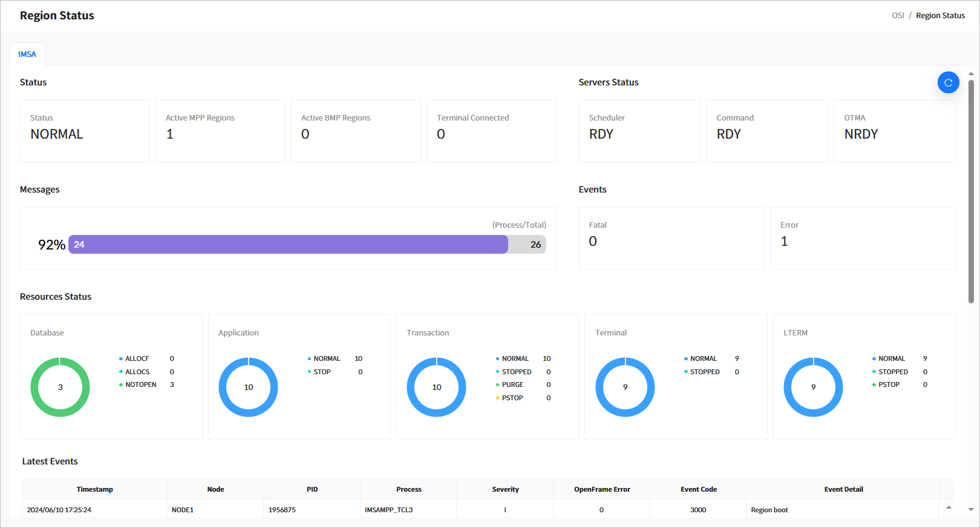Toggle the NOTOPEN legend in Database chart
Image resolution: width=980 pixels, height=528 pixels.
140,385
